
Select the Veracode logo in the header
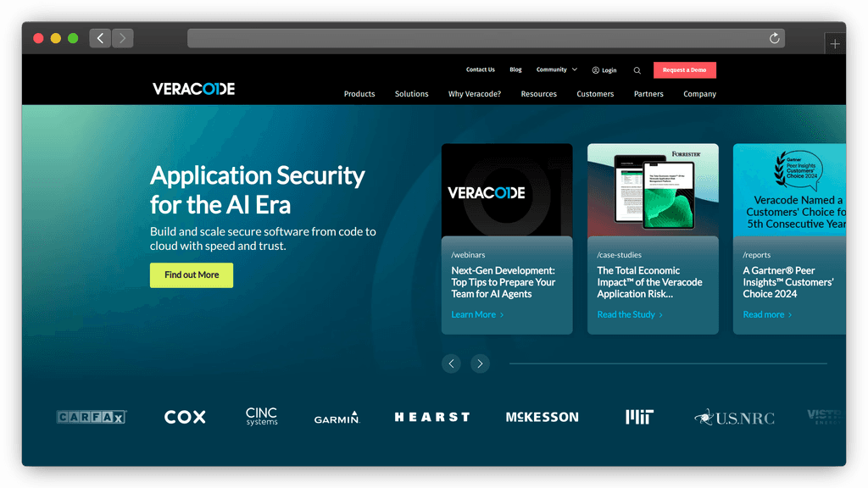click(x=193, y=88)
